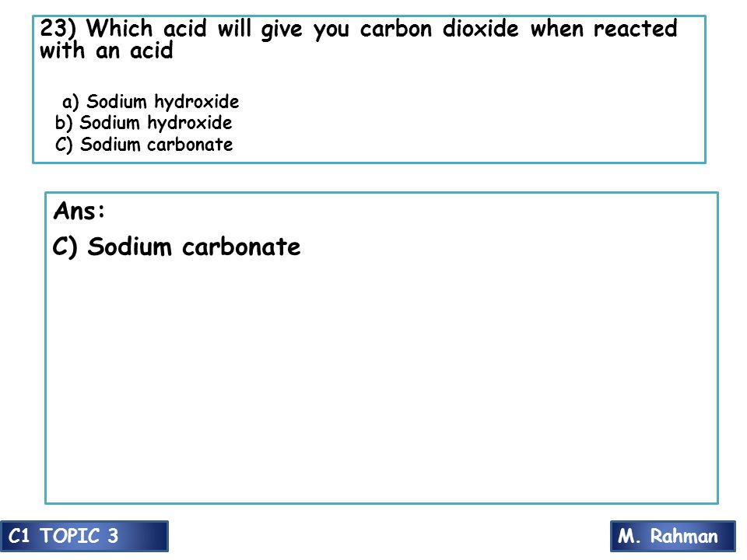
Task: Click the 'with an acid' question line
Action: pos(107,51)
